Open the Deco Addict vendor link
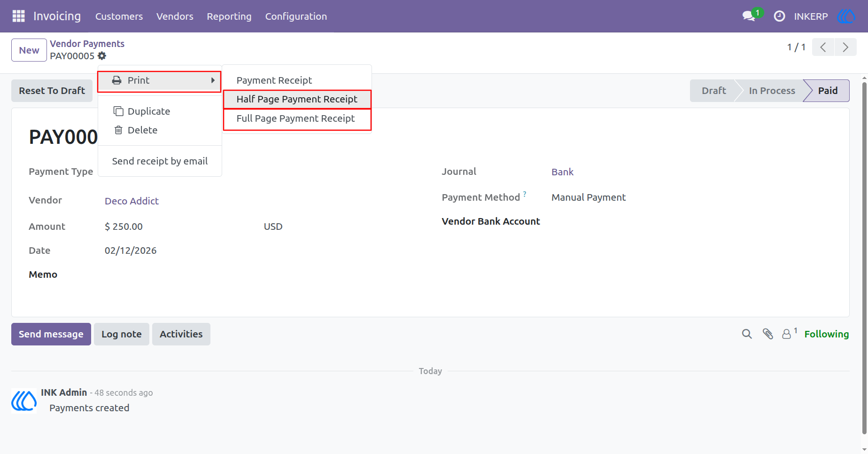This screenshot has width=868, height=454. pyautogui.click(x=132, y=201)
